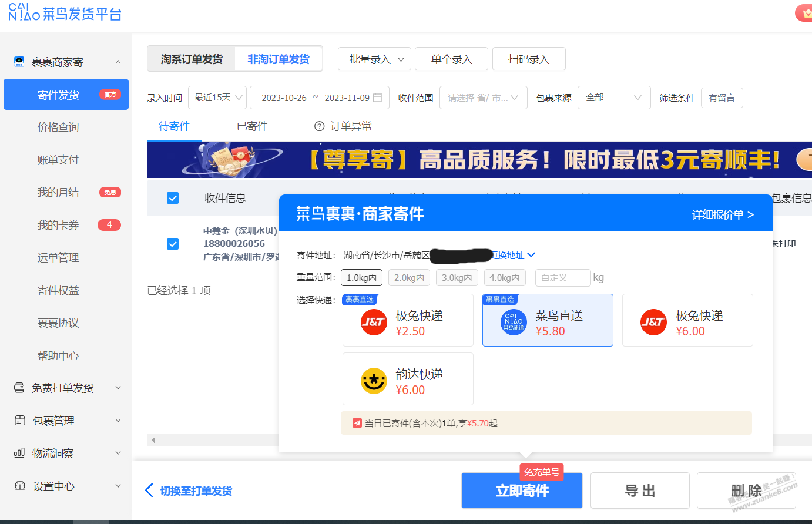
Task: Open 价格查询 in the sidebar
Action: point(58,127)
